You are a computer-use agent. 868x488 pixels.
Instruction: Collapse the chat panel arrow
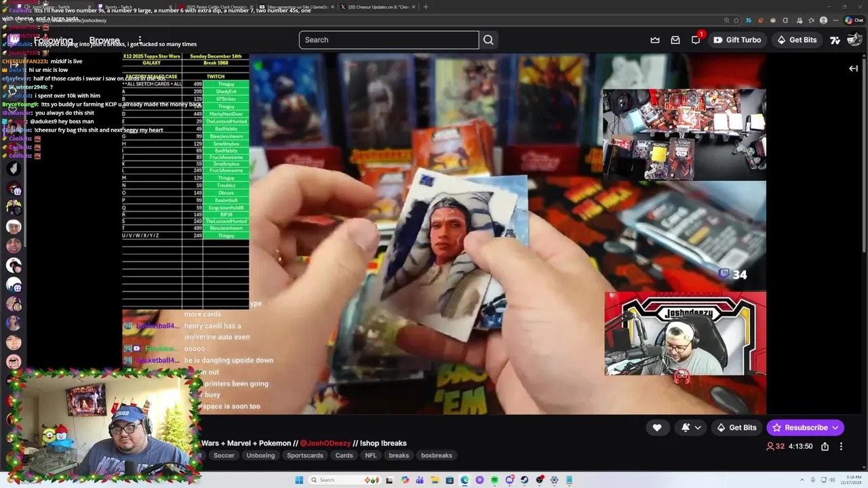(853, 68)
